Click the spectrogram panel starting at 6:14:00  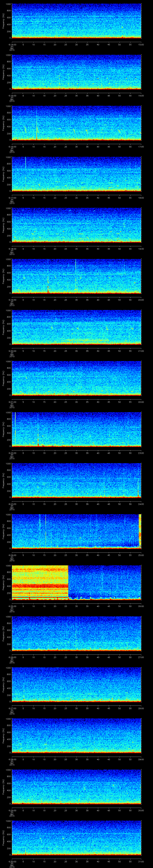click(76, 21)
